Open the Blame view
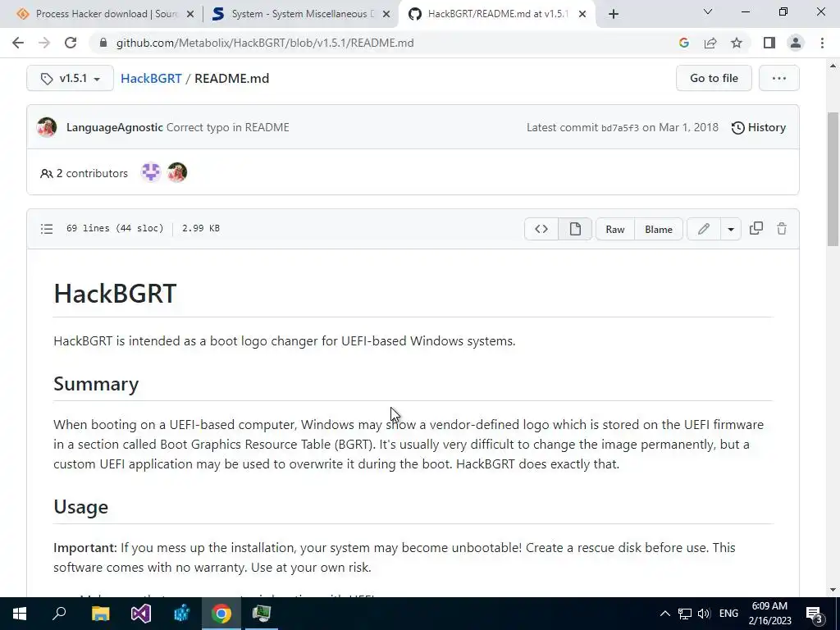 [659, 229]
